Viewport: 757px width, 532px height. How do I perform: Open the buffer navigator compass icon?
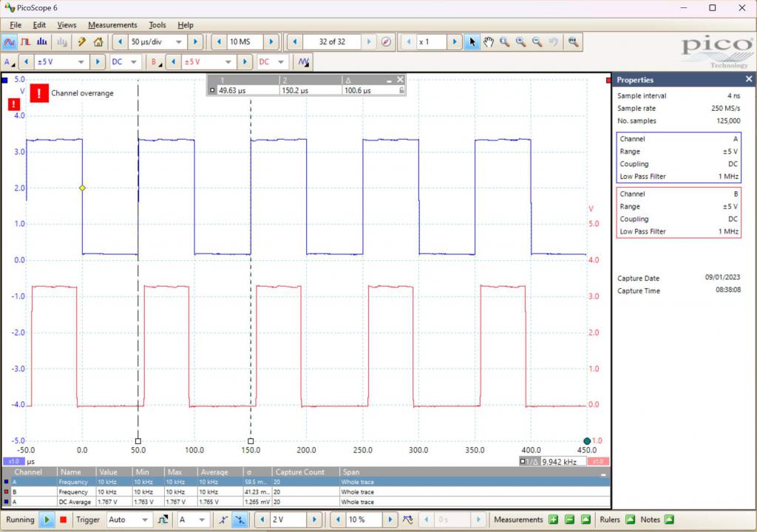387,42
